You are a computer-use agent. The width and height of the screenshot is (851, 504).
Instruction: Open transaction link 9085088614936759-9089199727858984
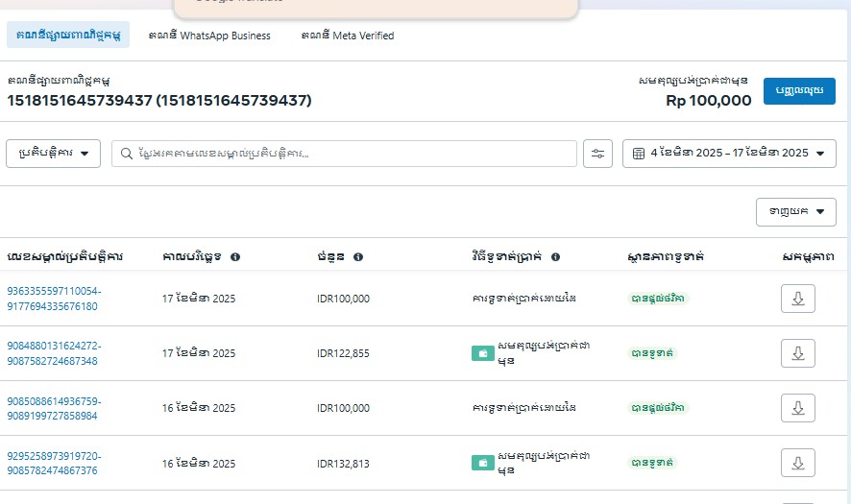click(54, 408)
